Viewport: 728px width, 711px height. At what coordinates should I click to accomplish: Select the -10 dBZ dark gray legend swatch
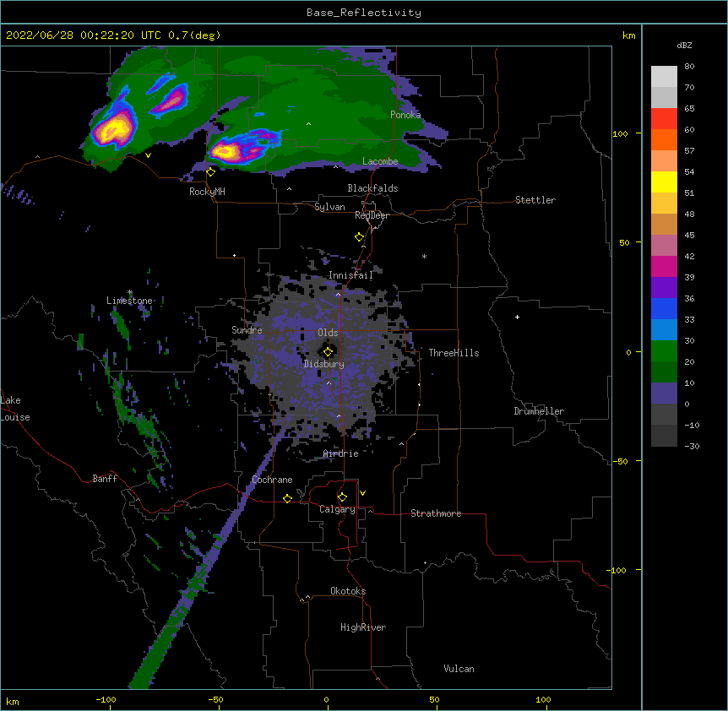(x=664, y=436)
